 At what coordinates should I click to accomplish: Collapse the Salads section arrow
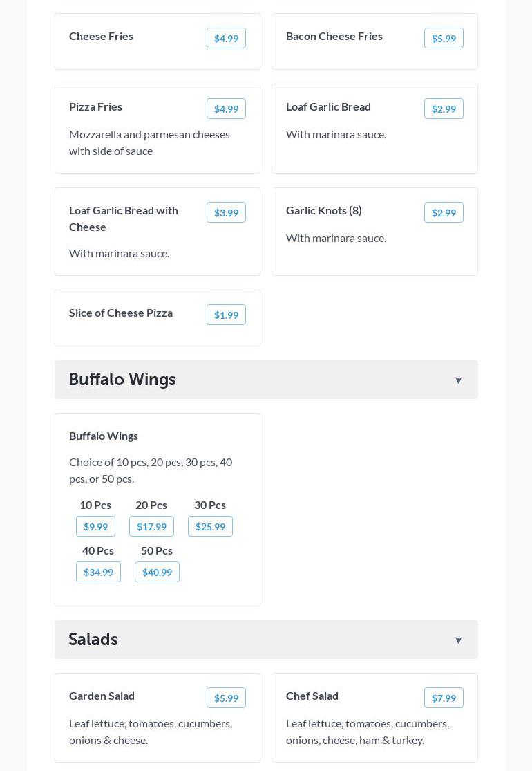pyautogui.click(x=458, y=640)
